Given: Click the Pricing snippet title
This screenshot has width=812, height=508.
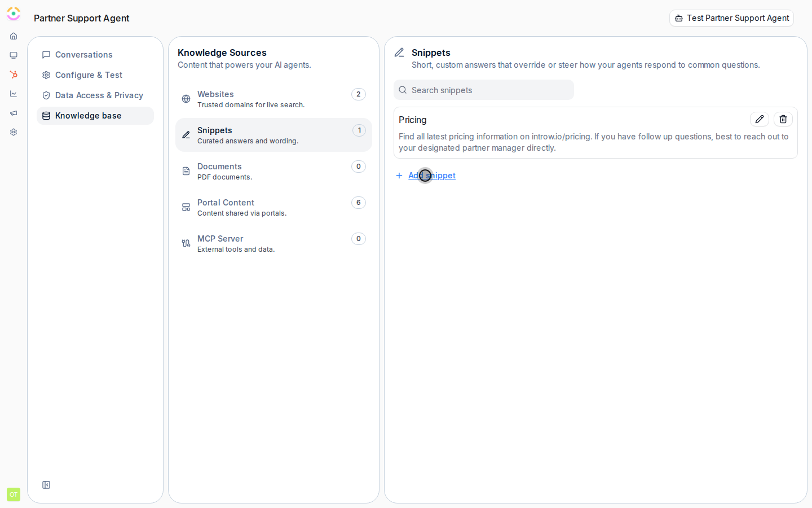Looking at the screenshot, I should (x=413, y=120).
